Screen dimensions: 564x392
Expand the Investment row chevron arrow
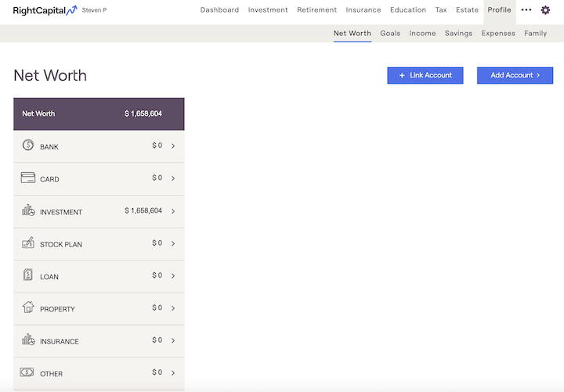click(173, 211)
